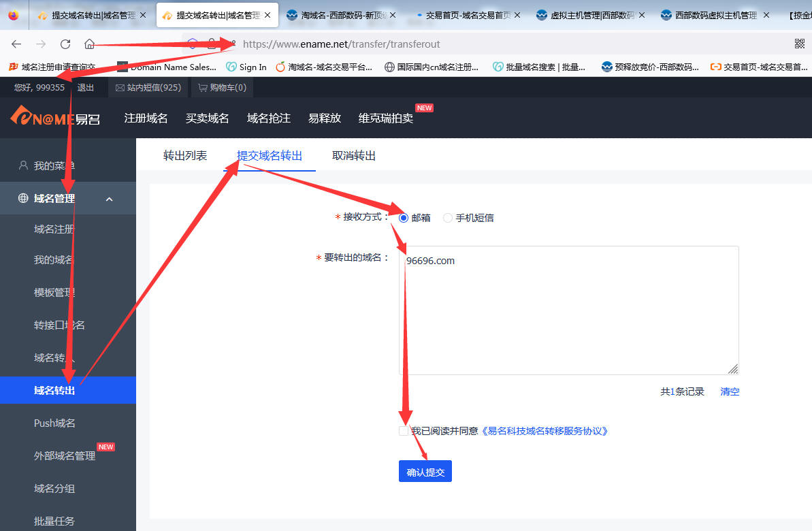Viewport: 812px width, 531px height.
Task: Close the 淘域名-西部数码 tab
Action: coord(393,16)
